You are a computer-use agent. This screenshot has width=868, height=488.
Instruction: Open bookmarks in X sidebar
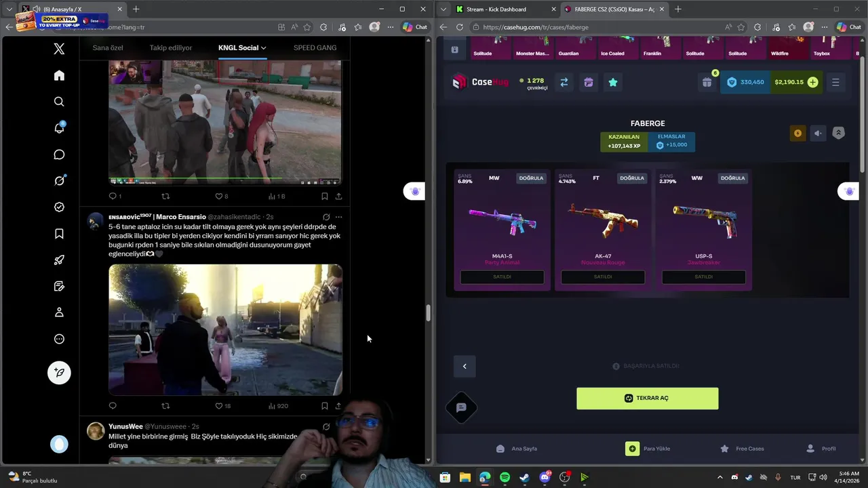(x=59, y=234)
